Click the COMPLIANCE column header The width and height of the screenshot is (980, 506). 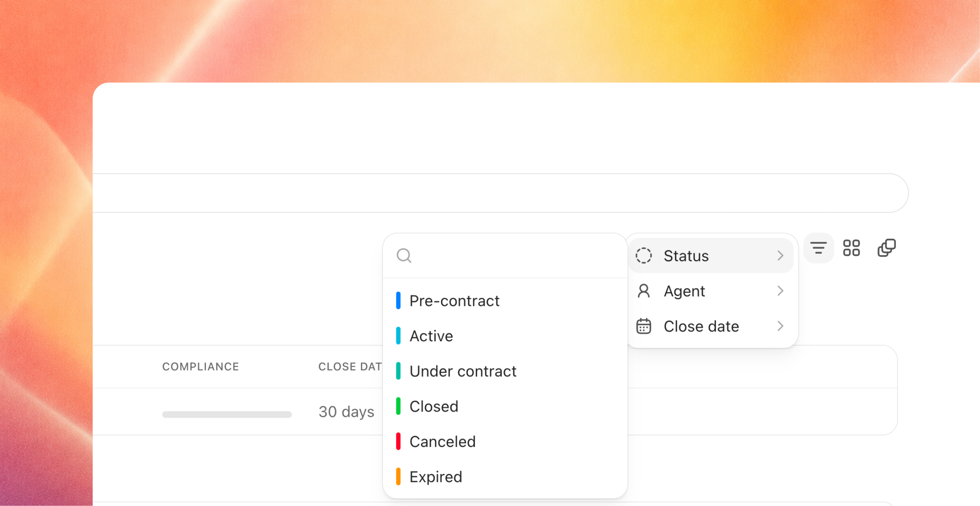pyautogui.click(x=200, y=366)
